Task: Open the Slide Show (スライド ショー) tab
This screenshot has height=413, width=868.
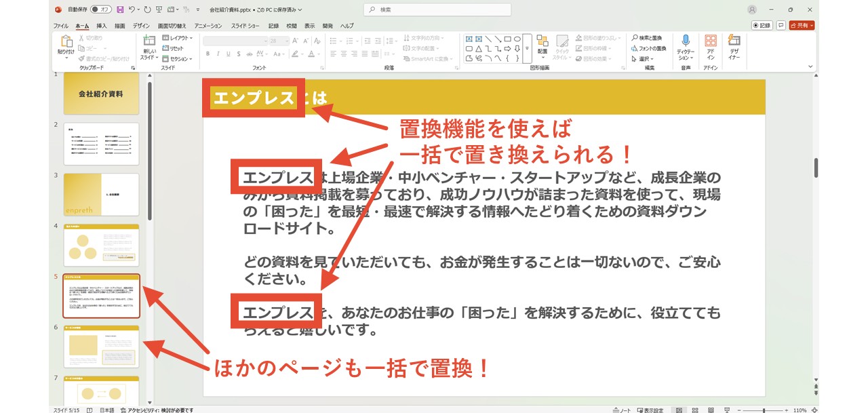Action: (x=245, y=25)
